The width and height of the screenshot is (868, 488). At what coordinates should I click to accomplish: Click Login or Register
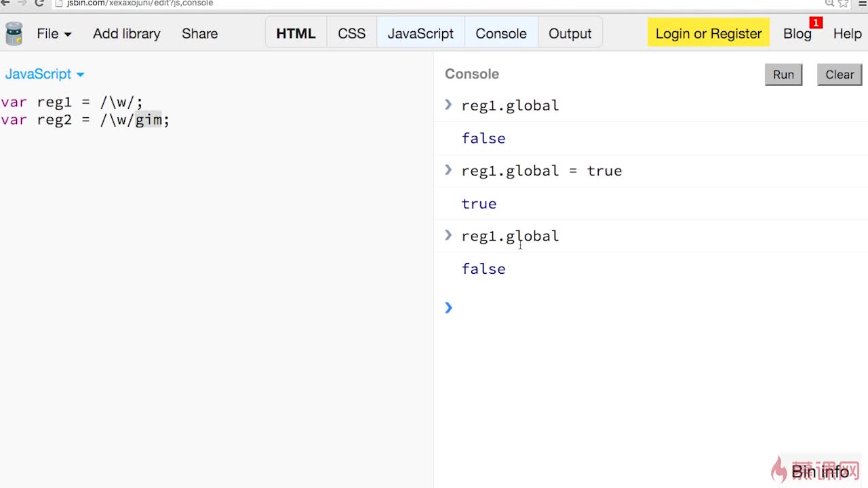coord(708,33)
